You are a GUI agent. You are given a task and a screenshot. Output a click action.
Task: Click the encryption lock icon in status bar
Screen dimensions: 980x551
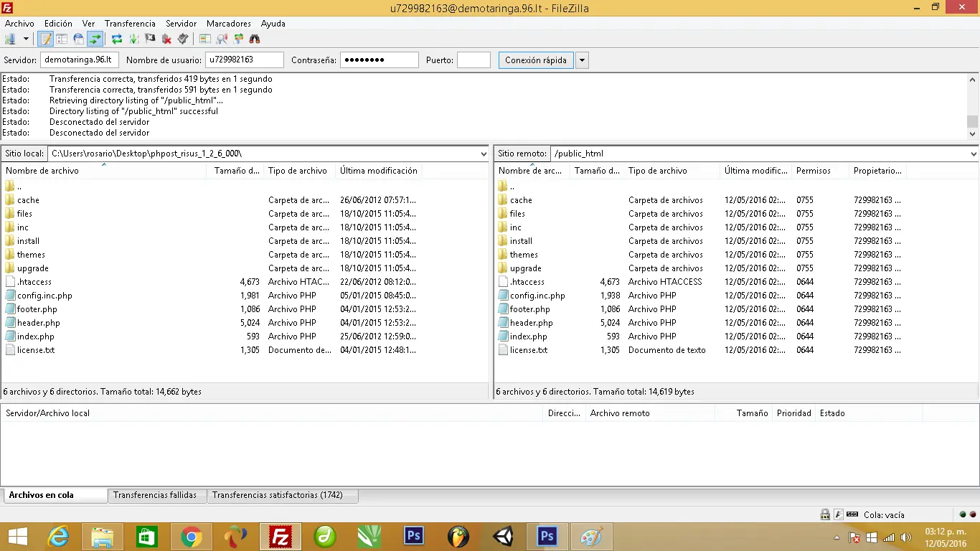825,514
